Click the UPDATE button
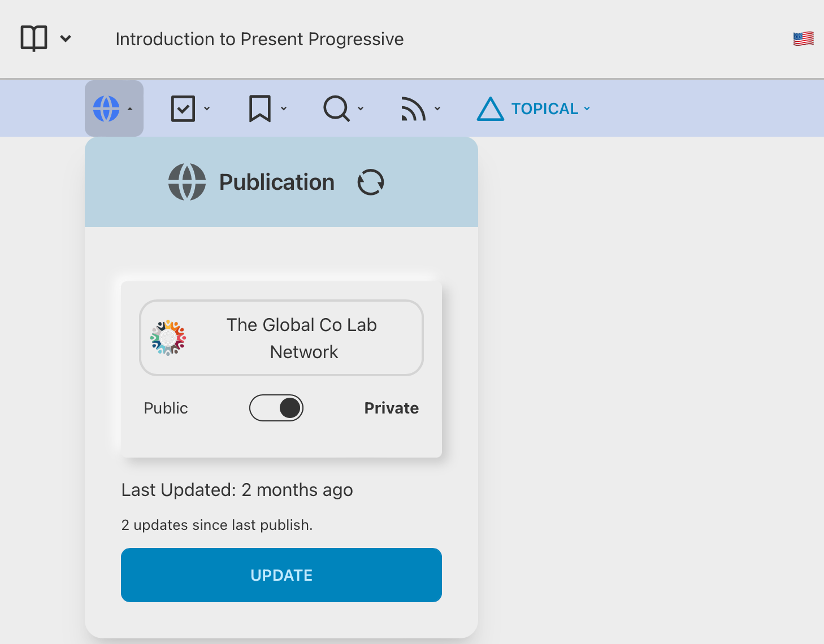The image size is (824, 644). point(281,575)
